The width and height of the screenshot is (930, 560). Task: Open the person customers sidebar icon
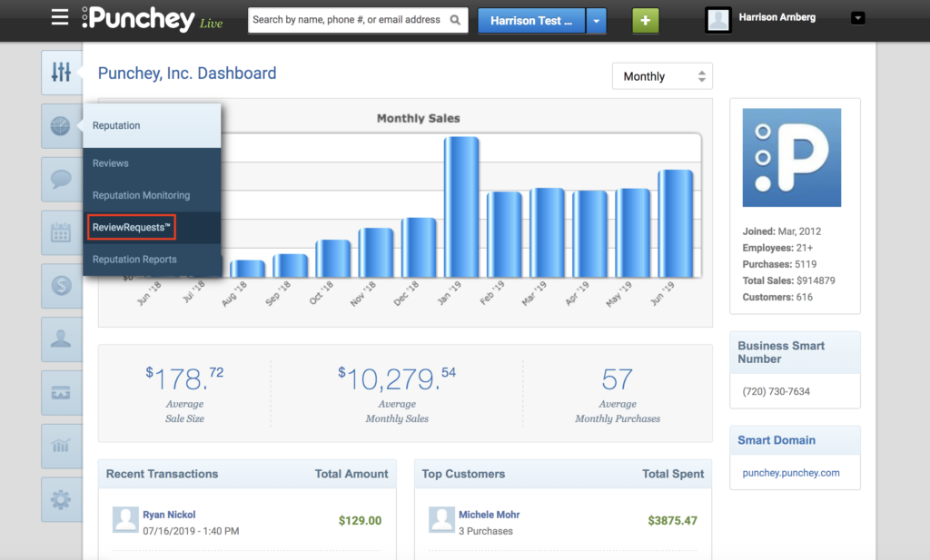pos(61,339)
